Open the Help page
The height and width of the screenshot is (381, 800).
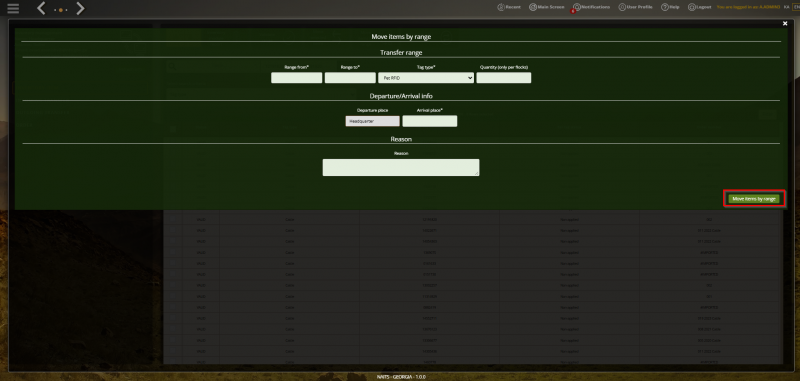pyautogui.click(x=670, y=7)
